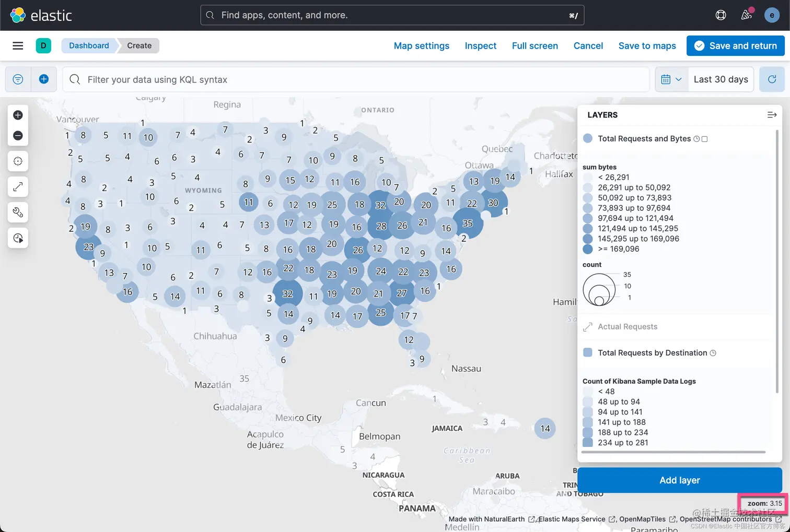Open the OpenStreetMap contributors link
This screenshot has width=790, height=532.
coord(730,519)
